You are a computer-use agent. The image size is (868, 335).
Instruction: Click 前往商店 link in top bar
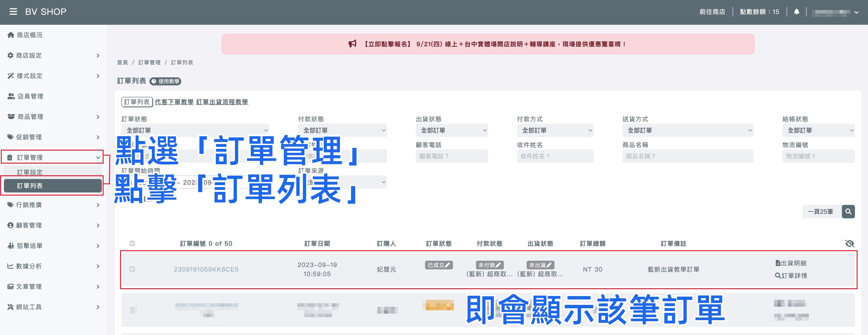click(712, 12)
